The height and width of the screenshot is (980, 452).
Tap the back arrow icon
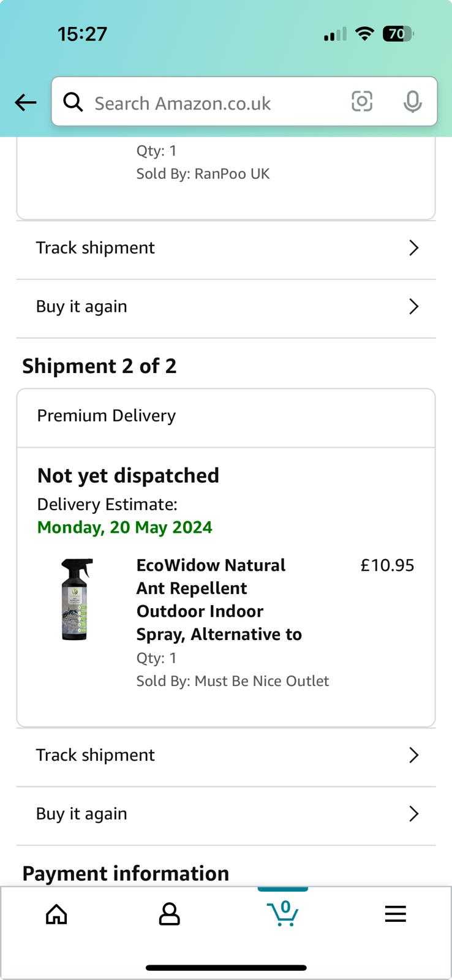click(x=26, y=102)
